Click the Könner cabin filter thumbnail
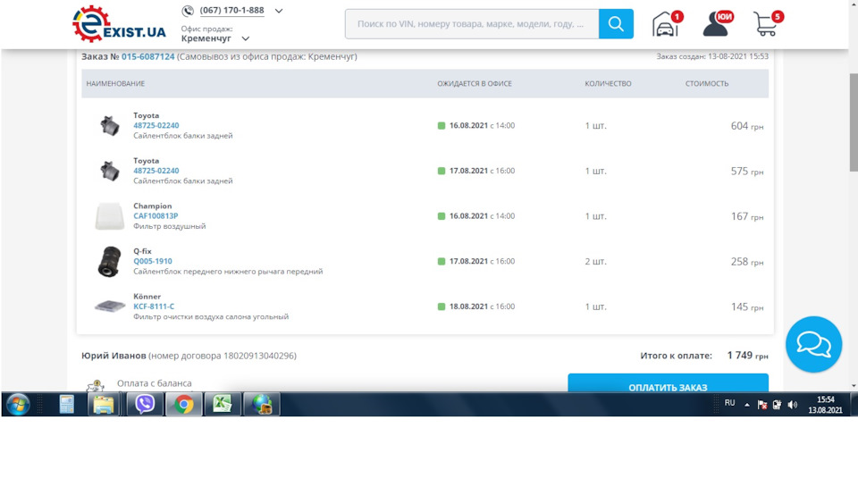The width and height of the screenshot is (858, 504). click(x=109, y=307)
